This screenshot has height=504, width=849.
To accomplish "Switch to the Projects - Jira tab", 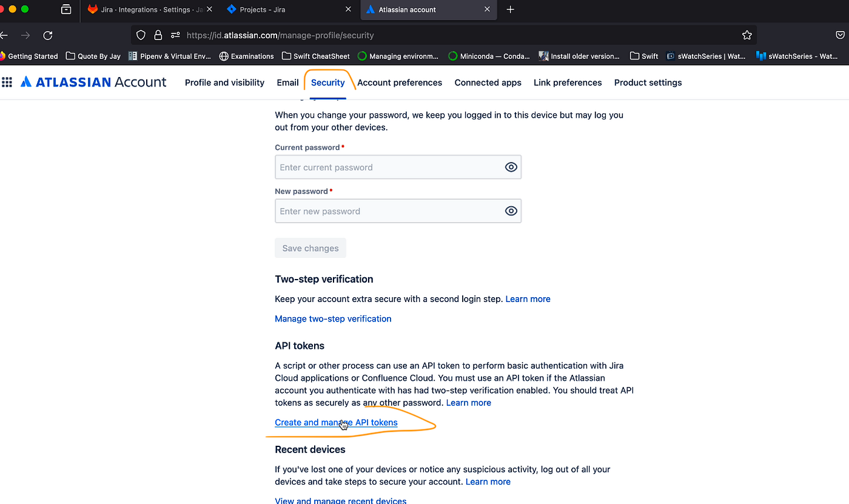I will [x=290, y=10].
